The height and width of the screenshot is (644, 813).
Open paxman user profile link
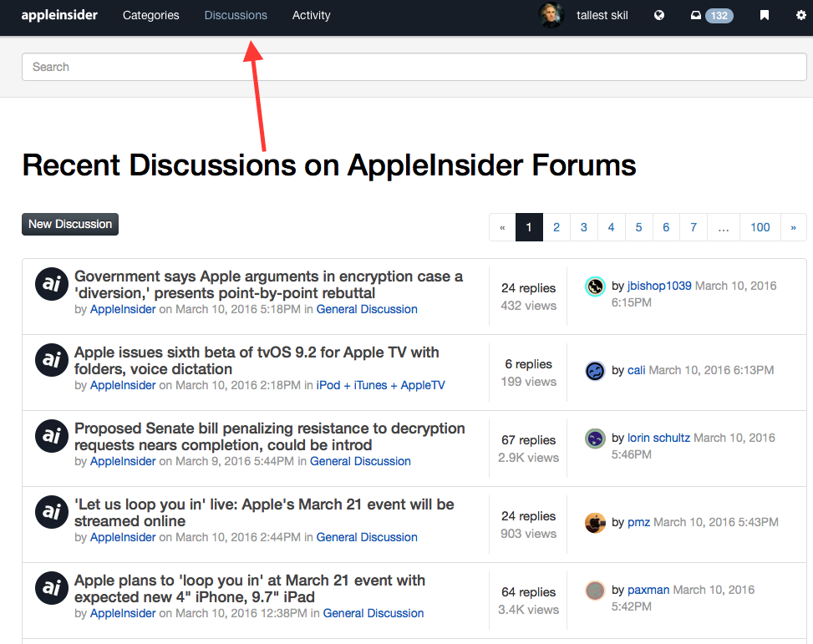coord(648,590)
